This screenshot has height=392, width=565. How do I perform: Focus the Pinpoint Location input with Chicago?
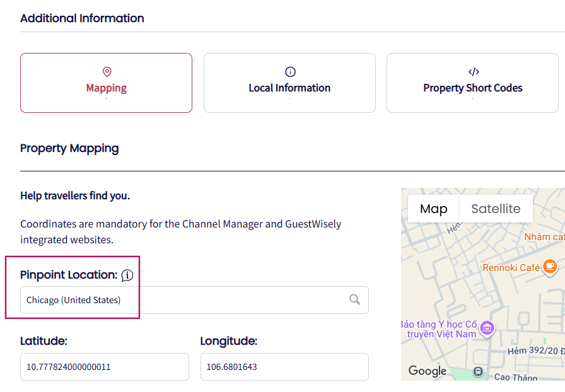click(194, 300)
